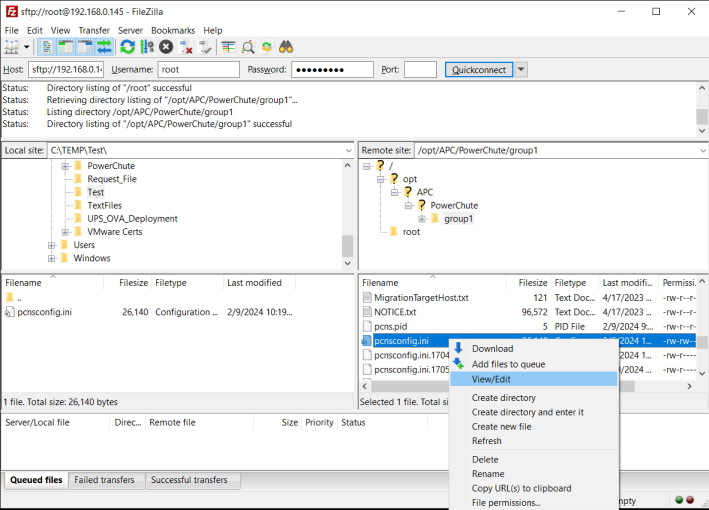The image size is (709, 510).
Task: Select local pcnsconfig.ini file
Action: pyautogui.click(x=44, y=312)
